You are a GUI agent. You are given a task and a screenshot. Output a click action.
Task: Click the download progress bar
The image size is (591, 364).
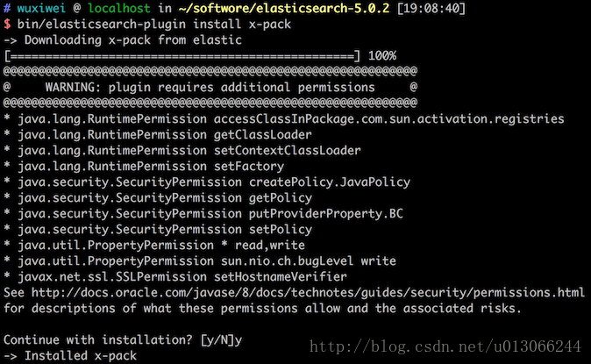pos(182,56)
